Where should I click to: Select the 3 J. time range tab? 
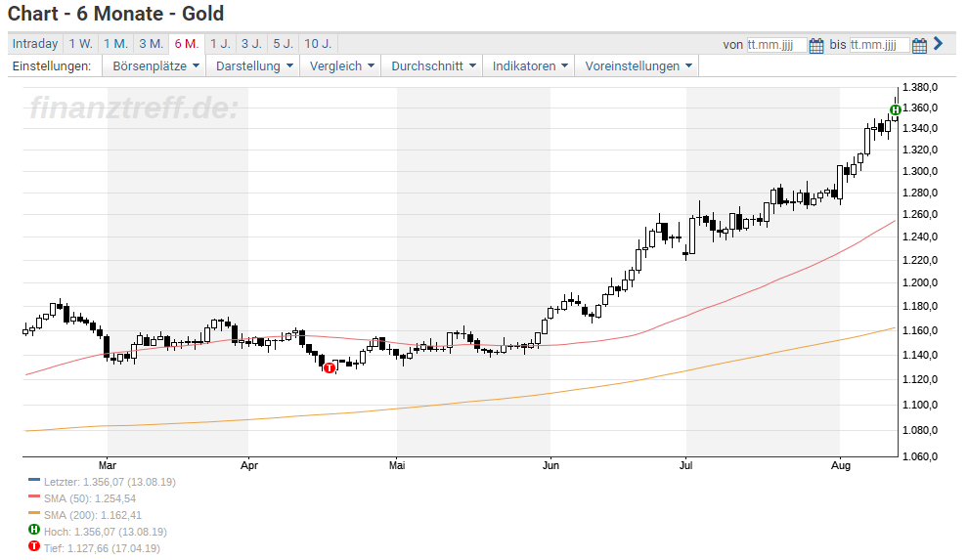click(252, 44)
